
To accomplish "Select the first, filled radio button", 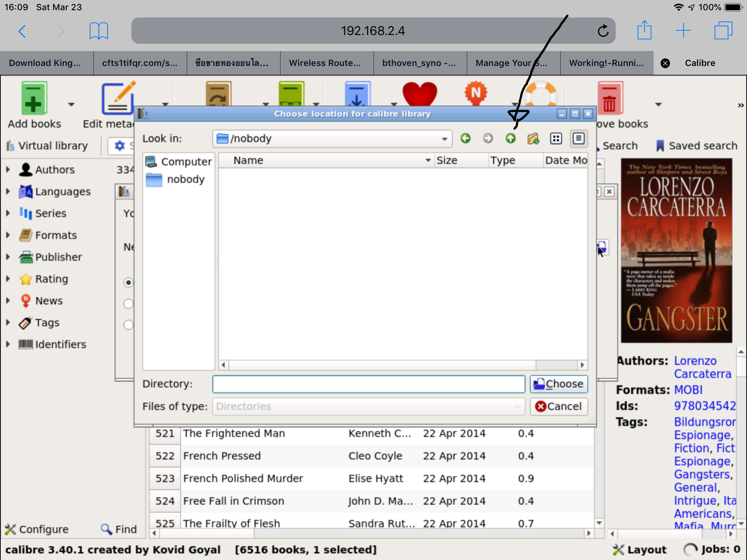I will (128, 283).
